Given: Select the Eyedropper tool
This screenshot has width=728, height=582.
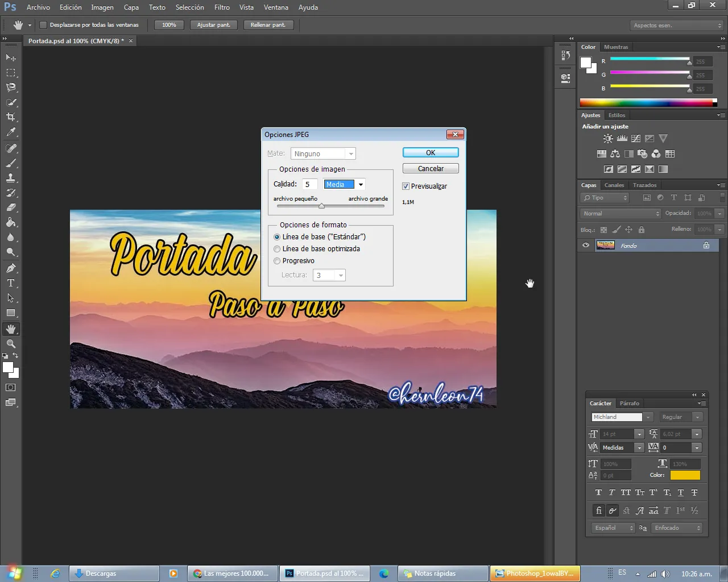Looking at the screenshot, I should (x=11, y=132).
